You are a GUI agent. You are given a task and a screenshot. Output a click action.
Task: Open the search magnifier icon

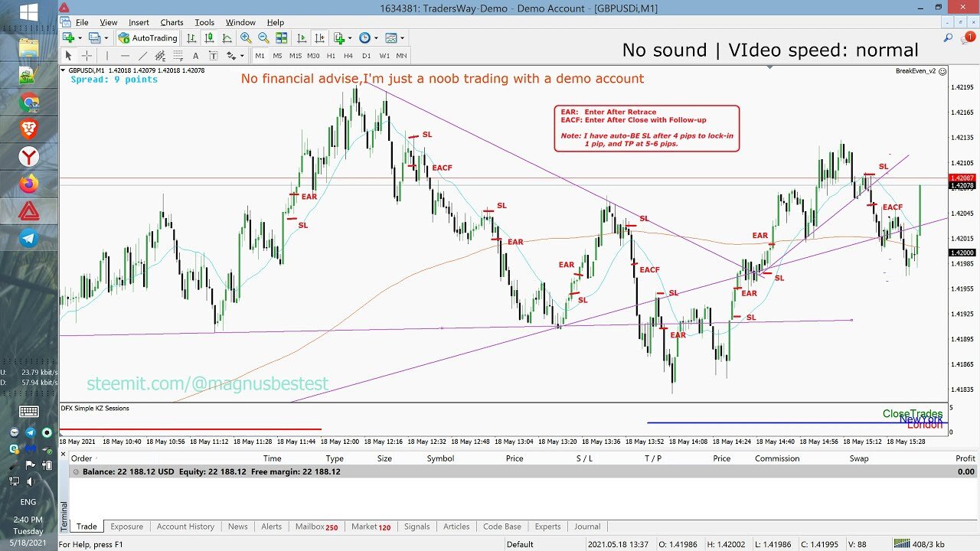click(x=948, y=37)
